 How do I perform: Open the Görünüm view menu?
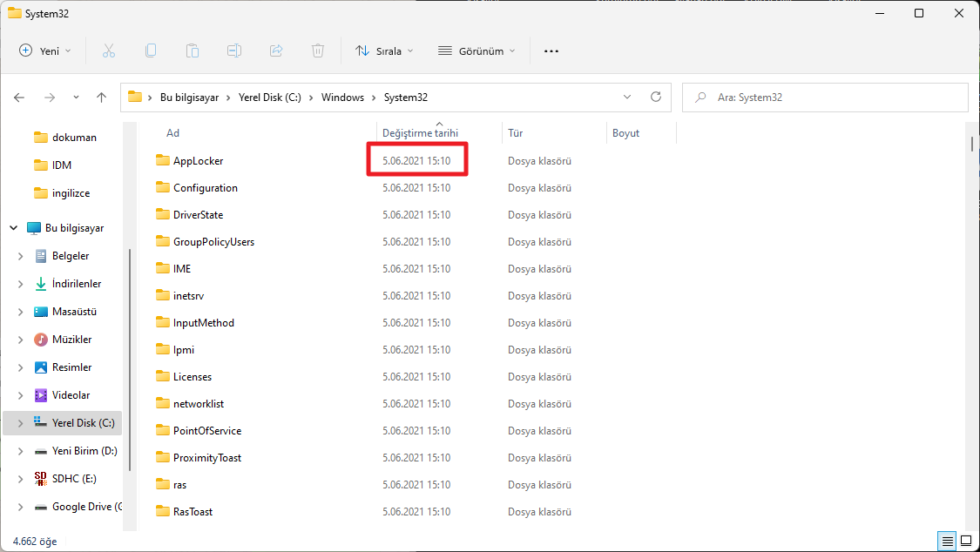(476, 51)
